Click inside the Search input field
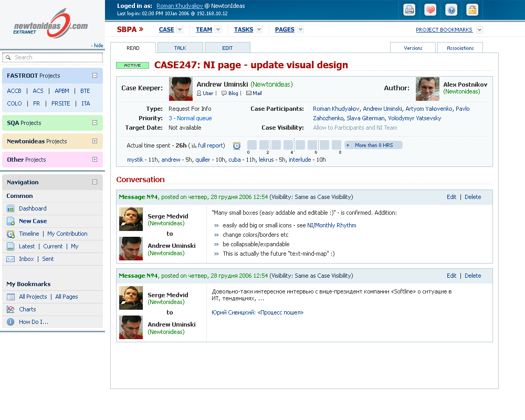The height and width of the screenshot is (420, 525). (x=52, y=57)
